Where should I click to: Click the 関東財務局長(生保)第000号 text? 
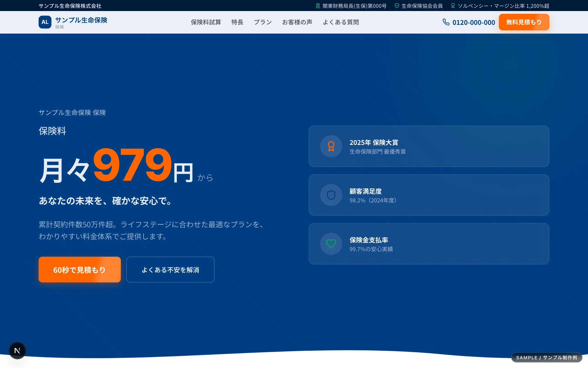(x=354, y=6)
